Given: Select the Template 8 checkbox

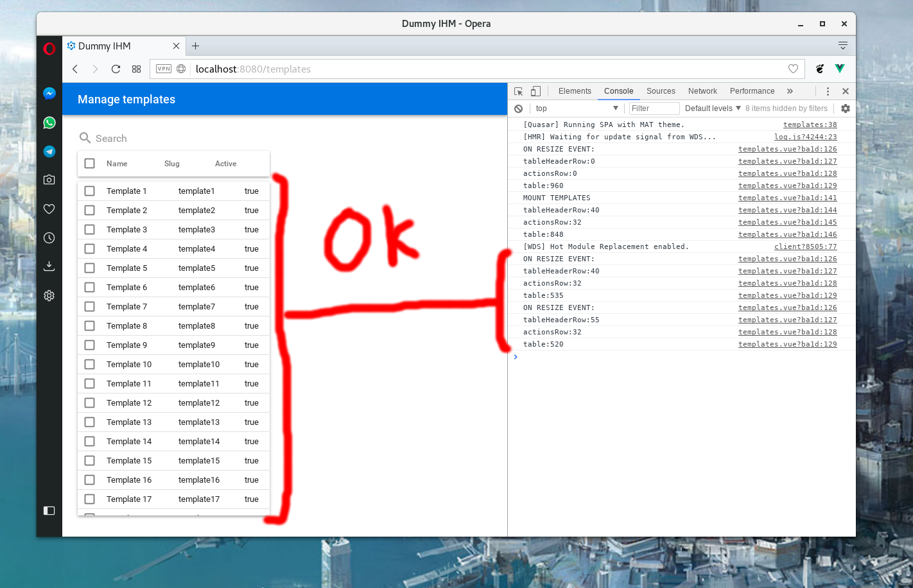Looking at the screenshot, I should pos(90,326).
